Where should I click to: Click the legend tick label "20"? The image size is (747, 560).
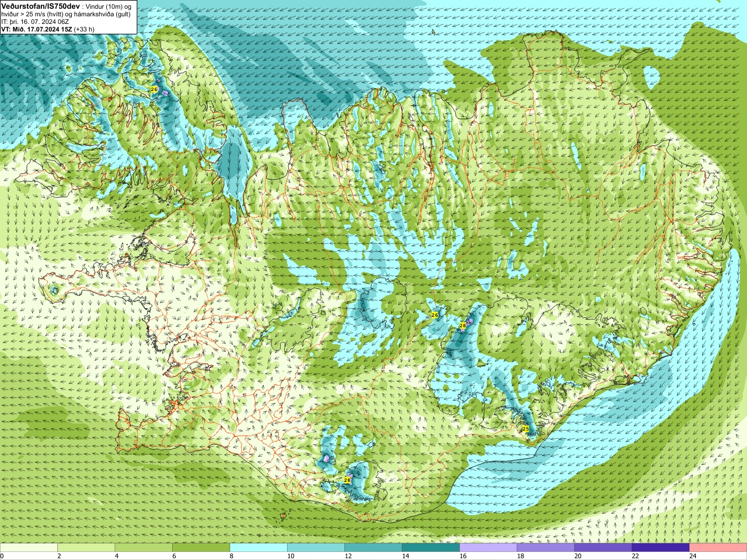pos(577,556)
